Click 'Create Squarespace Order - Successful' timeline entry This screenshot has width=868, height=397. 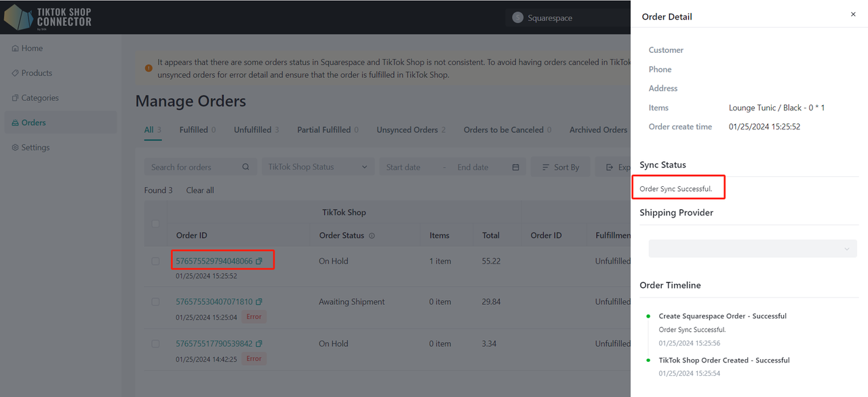coord(723,316)
